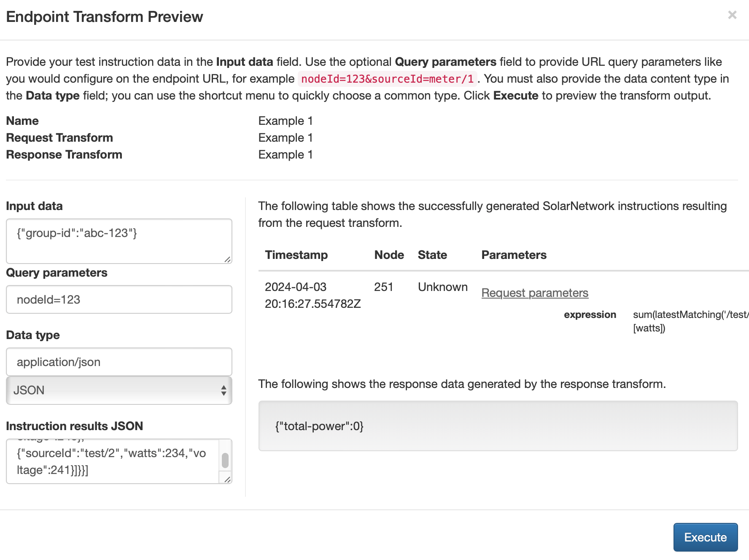Open the JSON data type shortcut dropdown

tap(119, 390)
